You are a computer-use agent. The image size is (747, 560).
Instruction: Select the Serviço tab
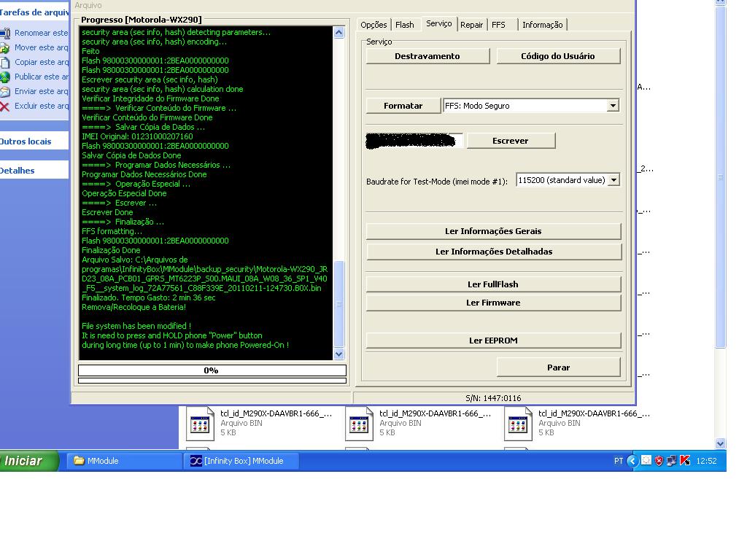pos(438,23)
